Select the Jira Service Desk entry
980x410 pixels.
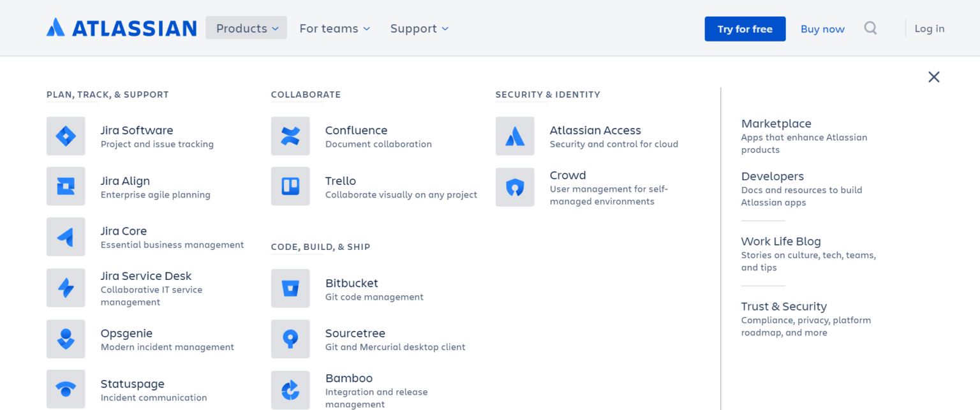click(x=146, y=275)
